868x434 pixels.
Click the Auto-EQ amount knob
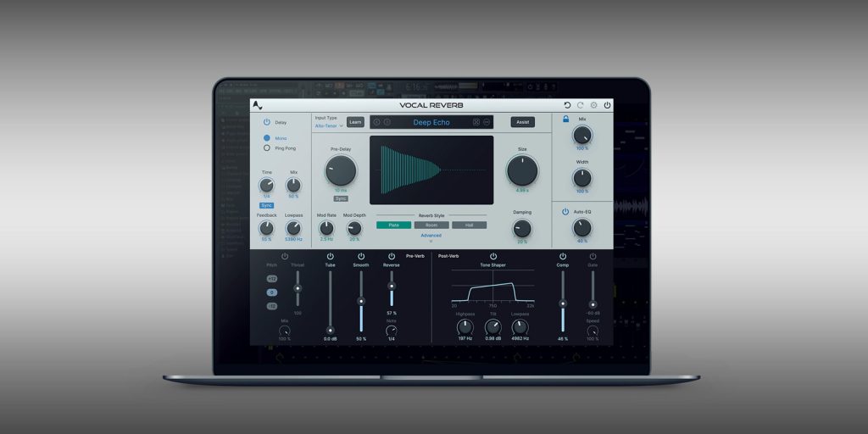click(x=581, y=227)
